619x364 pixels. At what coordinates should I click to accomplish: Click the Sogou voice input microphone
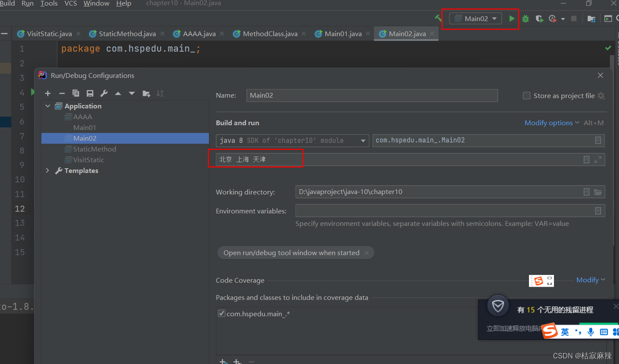coord(591,332)
